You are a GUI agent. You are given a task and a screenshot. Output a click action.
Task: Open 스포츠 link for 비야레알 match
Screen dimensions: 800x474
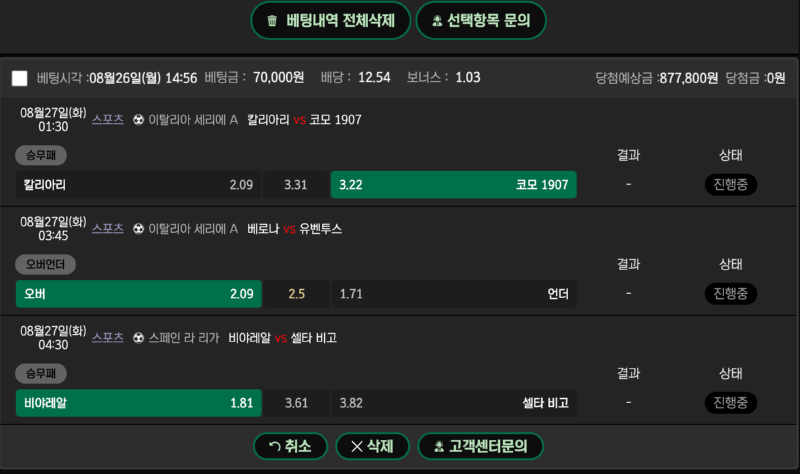click(x=108, y=338)
